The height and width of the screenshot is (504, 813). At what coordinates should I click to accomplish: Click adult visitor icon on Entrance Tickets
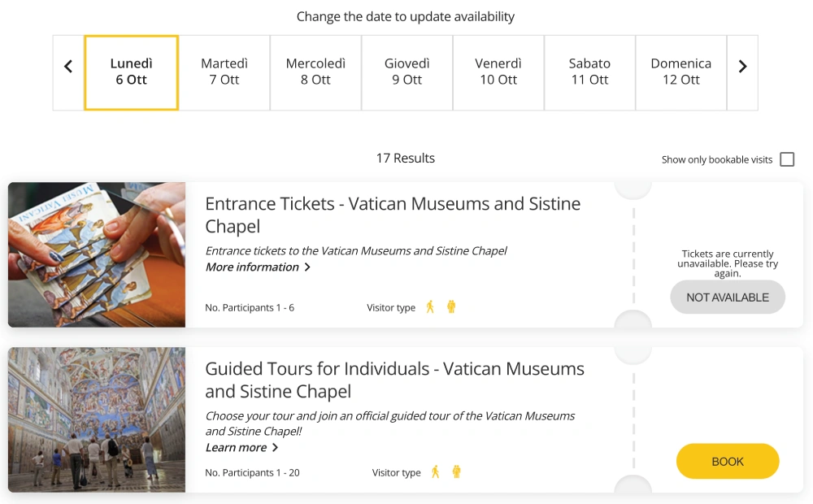point(430,307)
